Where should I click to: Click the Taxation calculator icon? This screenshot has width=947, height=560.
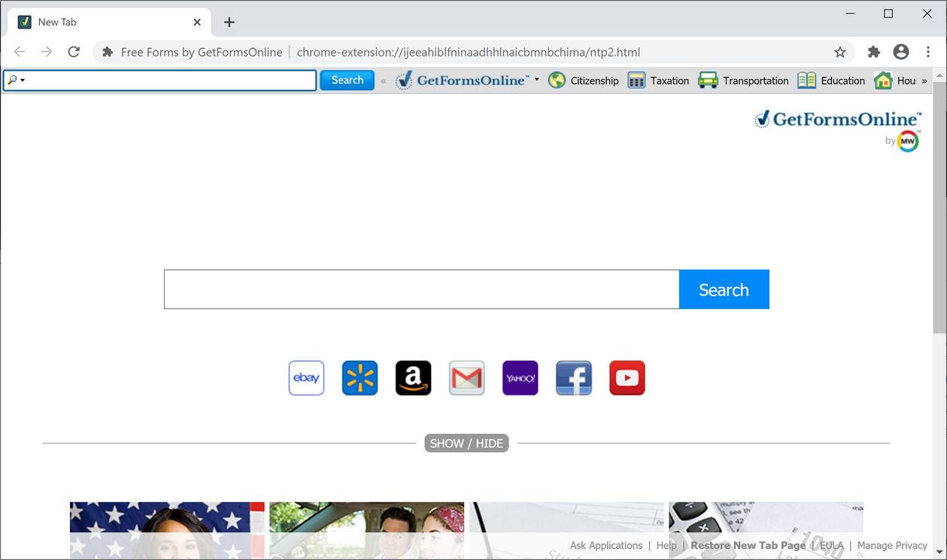tap(636, 80)
